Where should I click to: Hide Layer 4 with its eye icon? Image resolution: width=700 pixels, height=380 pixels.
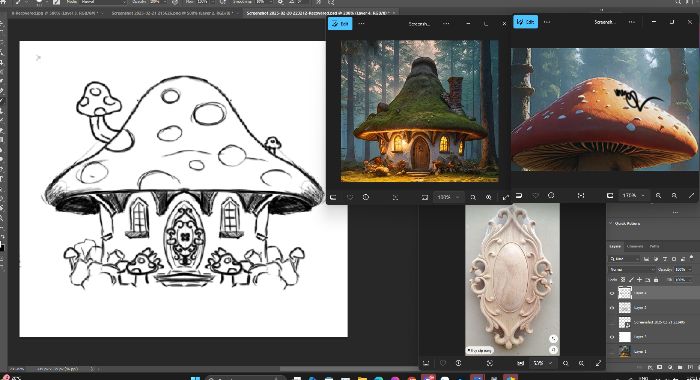tap(612, 293)
